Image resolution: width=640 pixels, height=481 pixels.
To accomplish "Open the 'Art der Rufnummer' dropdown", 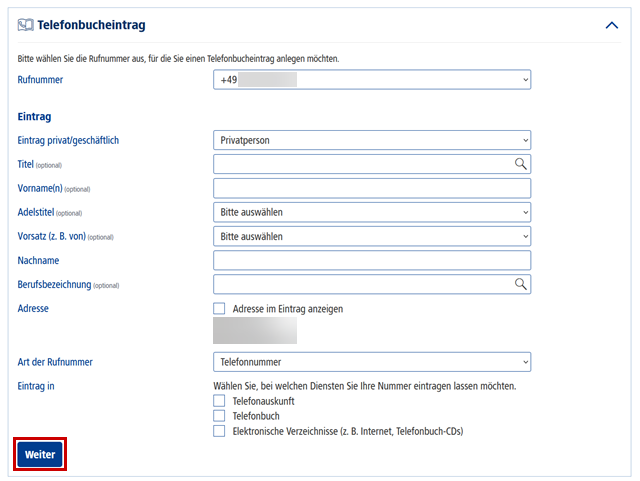I will pos(372,362).
